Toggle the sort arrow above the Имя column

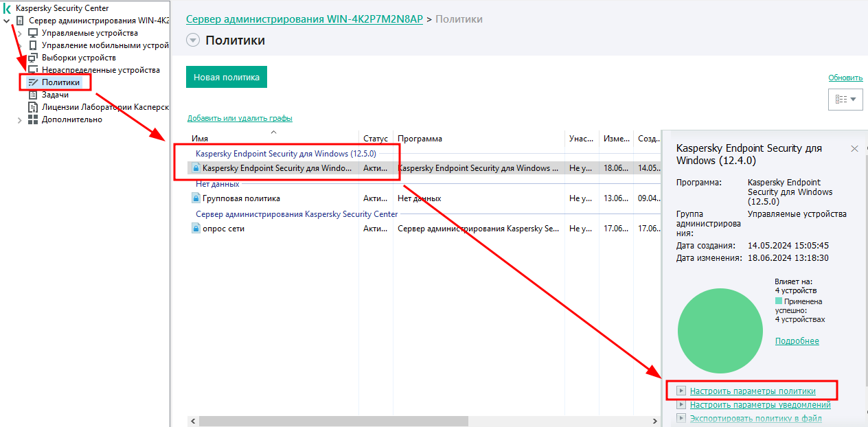coord(273,131)
